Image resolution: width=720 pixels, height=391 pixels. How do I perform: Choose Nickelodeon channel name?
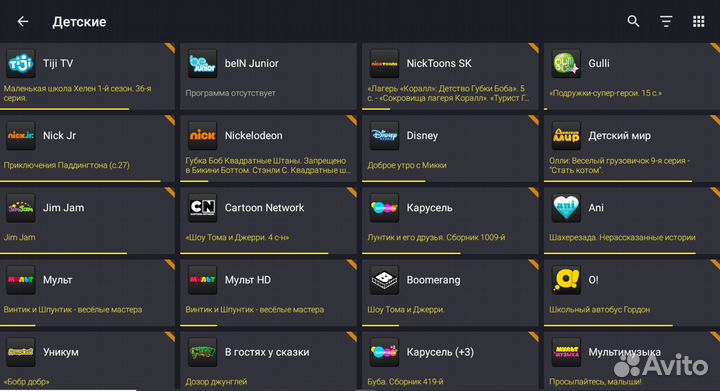pyautogui.click(x=253, y=136)
